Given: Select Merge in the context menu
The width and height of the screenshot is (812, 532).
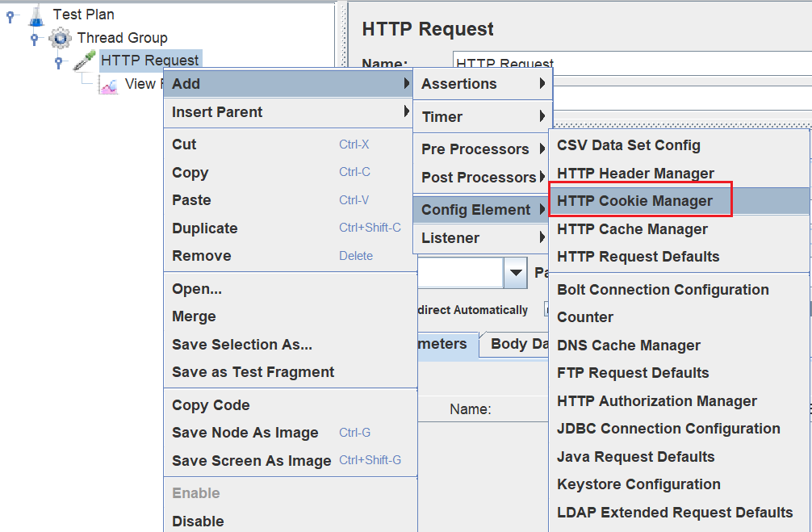Looking at the screenshot, I should click(291, 316).
